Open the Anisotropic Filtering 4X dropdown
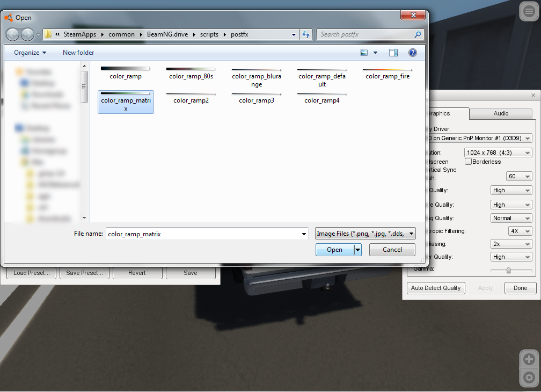Viewport: 541px width, 392px height. click(x=520, y=231)
